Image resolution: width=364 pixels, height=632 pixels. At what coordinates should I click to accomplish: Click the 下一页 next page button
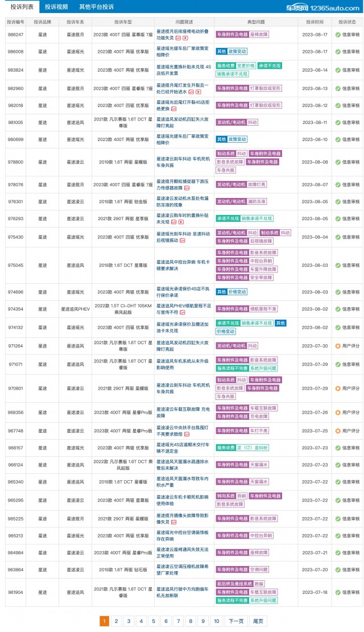(x=236, y=621)
